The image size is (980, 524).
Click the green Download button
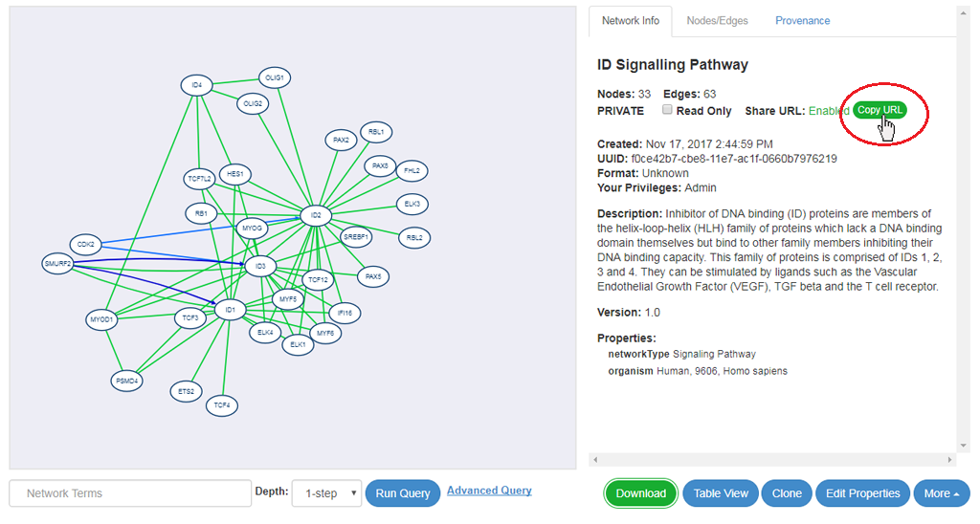[x=640, y=493]
